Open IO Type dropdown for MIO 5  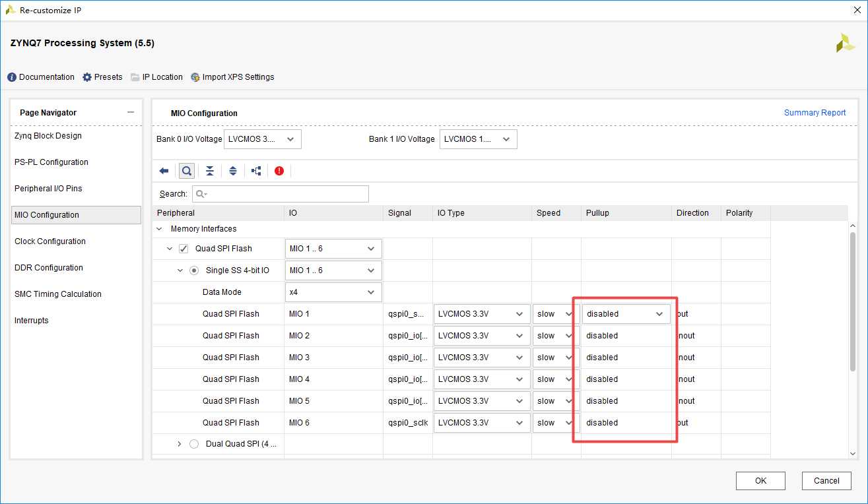[482, 401]
